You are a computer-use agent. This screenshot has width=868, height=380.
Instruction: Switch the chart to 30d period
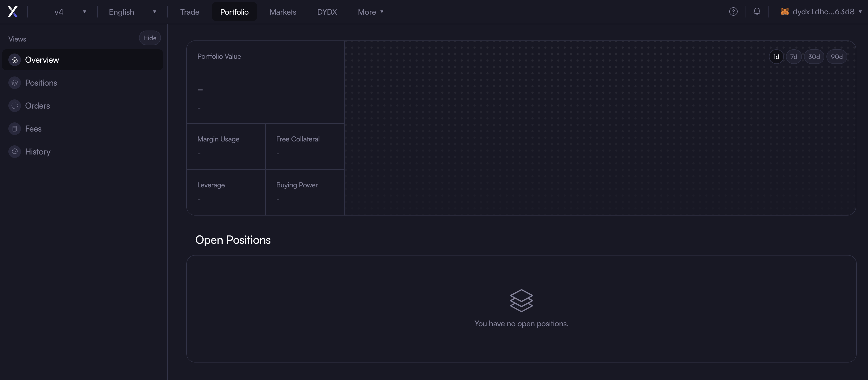click(x=814, y=57)
